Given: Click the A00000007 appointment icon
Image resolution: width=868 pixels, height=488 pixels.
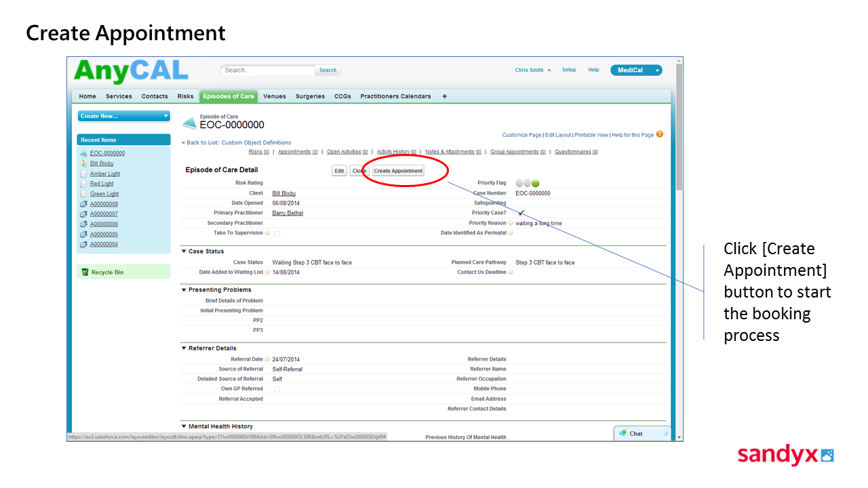Looking at the screenshot, I should tap(83, 214).
